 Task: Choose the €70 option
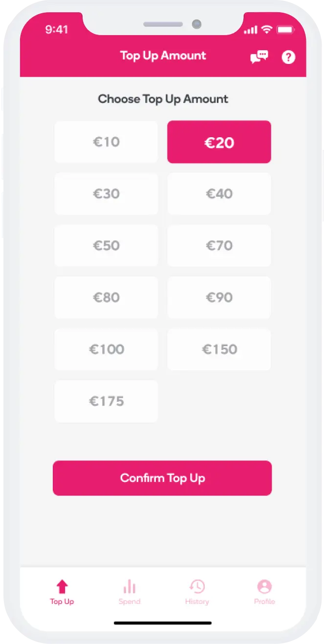(x=219, y=246)
